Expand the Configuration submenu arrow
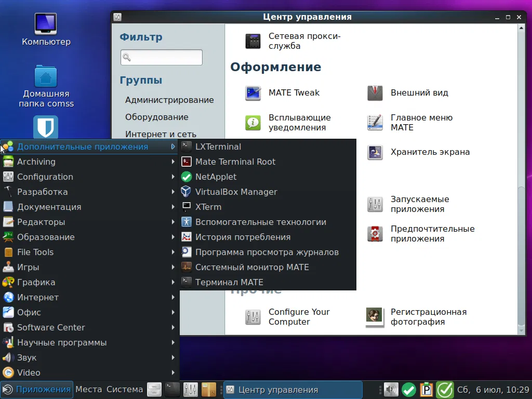This screenshot has width=532, height=399. (x=173, y=177)
